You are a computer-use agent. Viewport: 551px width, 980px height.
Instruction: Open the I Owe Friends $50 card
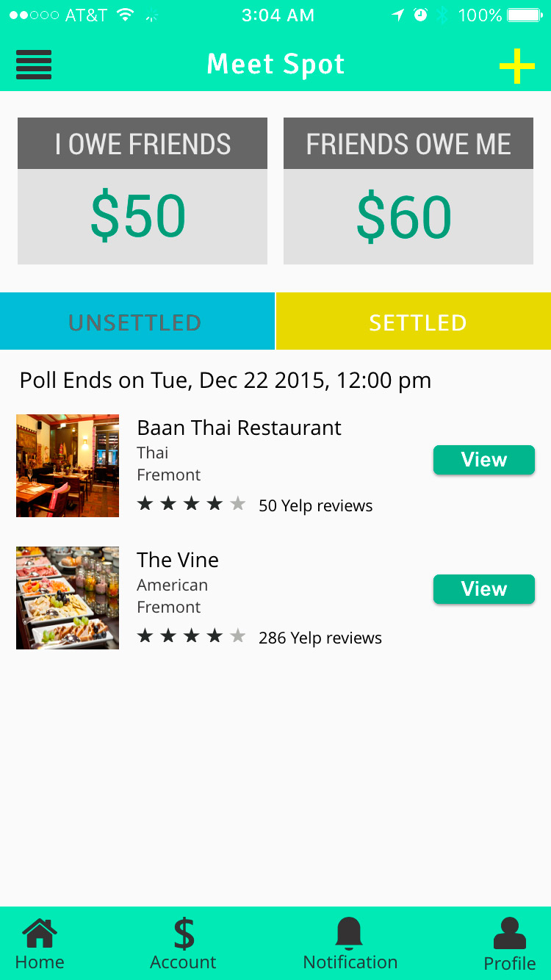[x=143, y=191]
